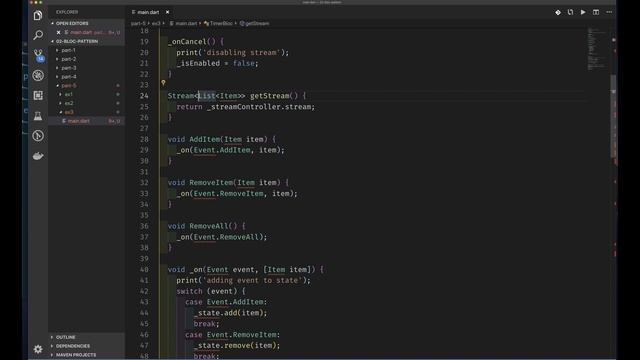Click 'Event.RemoveAll' on line 37
The height and width of the screenshot is (360, 640).
(226, 237)
